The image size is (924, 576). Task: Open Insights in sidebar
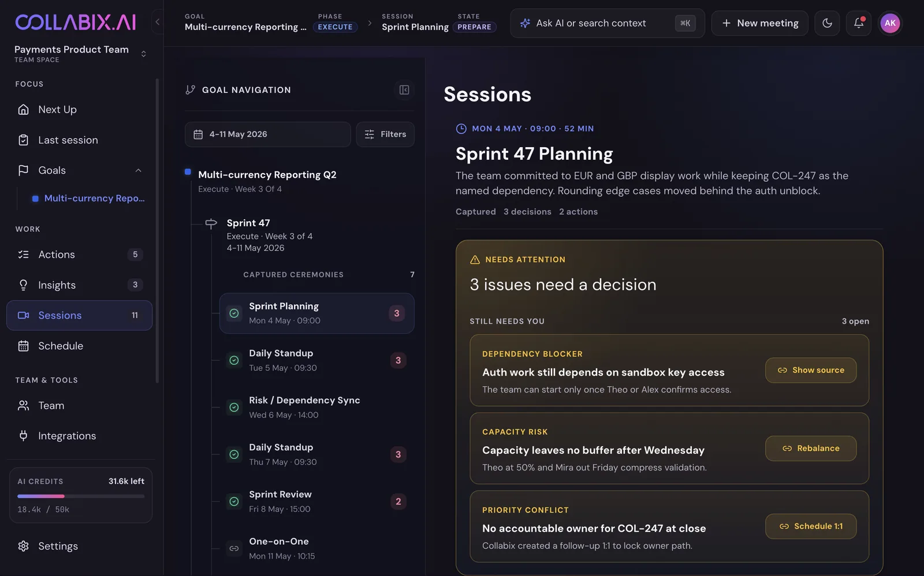[80, 285]
